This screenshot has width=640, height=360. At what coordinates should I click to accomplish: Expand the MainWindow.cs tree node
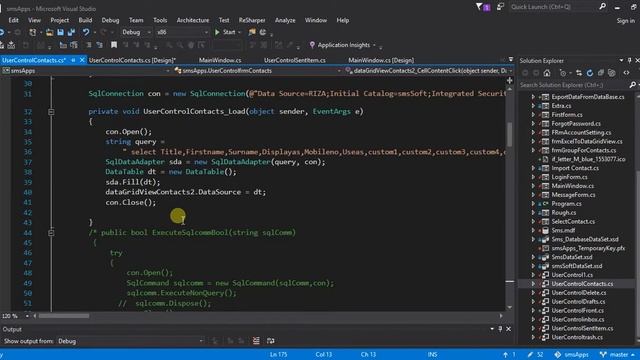pos(533,186)
